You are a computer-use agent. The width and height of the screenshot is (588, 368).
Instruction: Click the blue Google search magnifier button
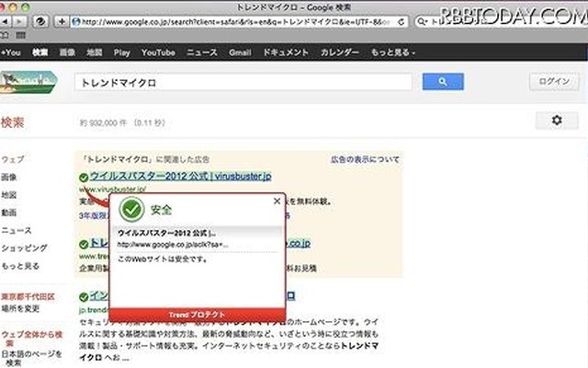point(443,82)
